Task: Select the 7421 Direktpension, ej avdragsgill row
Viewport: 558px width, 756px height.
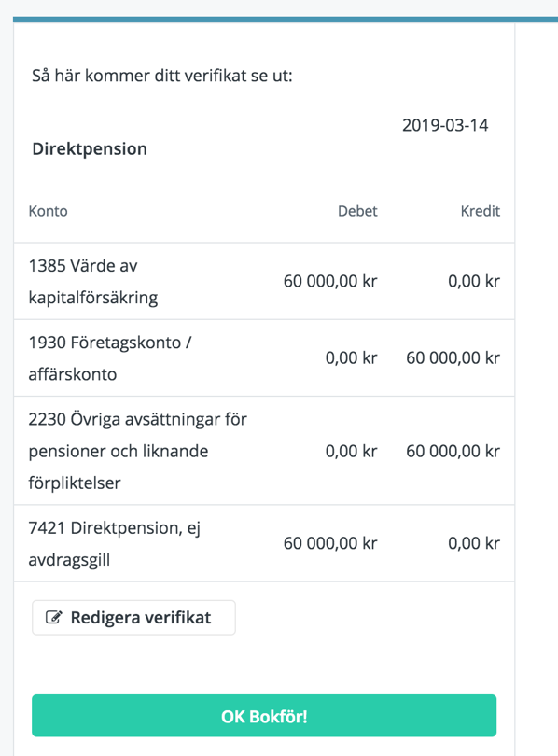Action: pos(264,543)
